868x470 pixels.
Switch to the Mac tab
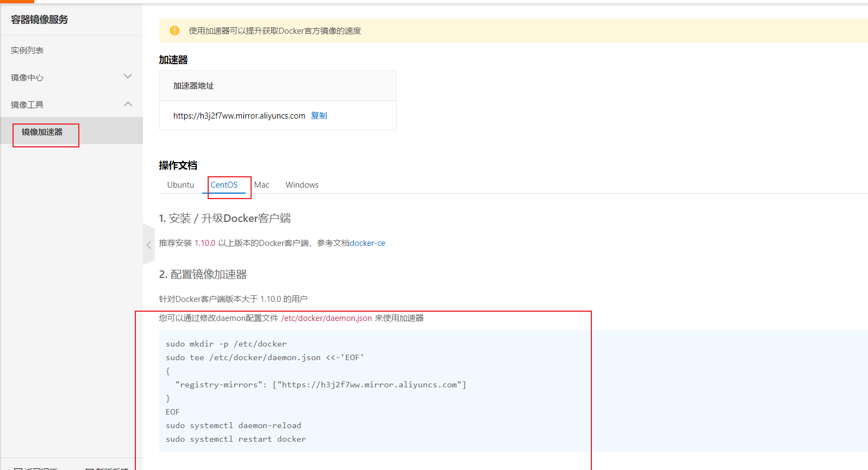(261, 185)
